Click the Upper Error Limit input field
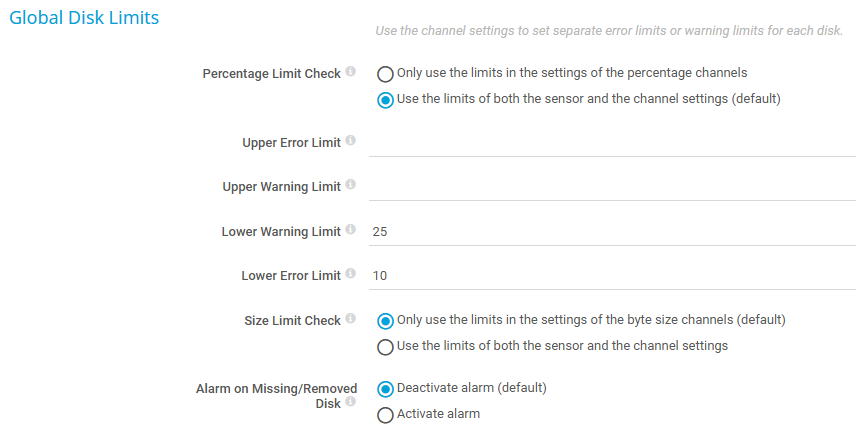Screen dimensions: 856x432 tap(611, 142)
